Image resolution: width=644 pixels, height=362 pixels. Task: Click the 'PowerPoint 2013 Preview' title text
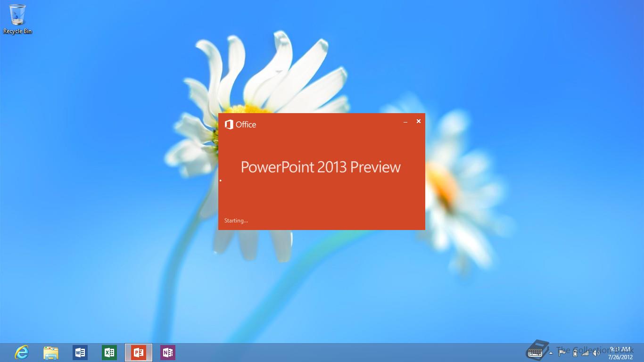pos(321,167)
